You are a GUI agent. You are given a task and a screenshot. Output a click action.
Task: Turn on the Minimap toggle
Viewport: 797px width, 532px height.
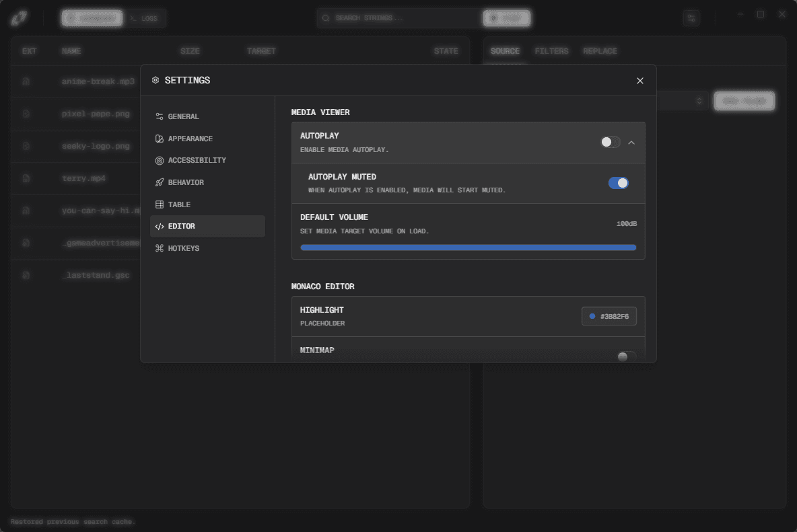click(x=626, y=356)
